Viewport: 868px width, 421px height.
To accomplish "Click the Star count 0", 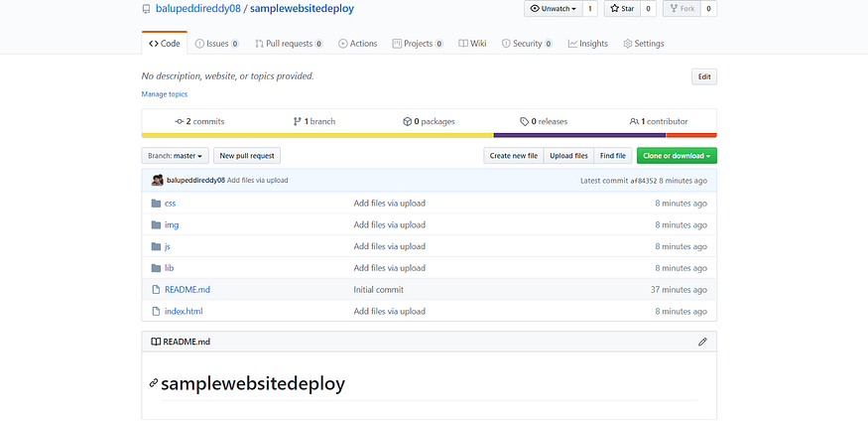I will (x=648, y=9).
